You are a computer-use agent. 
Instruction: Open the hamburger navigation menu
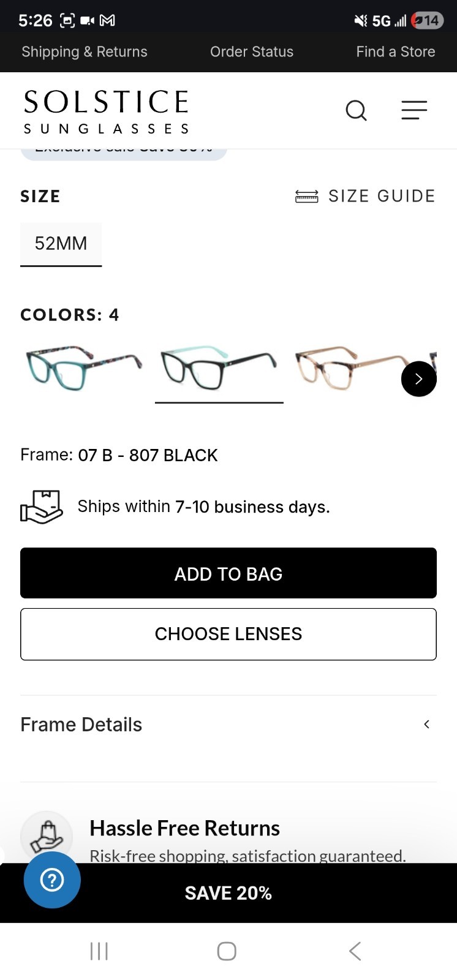point(414,110)
